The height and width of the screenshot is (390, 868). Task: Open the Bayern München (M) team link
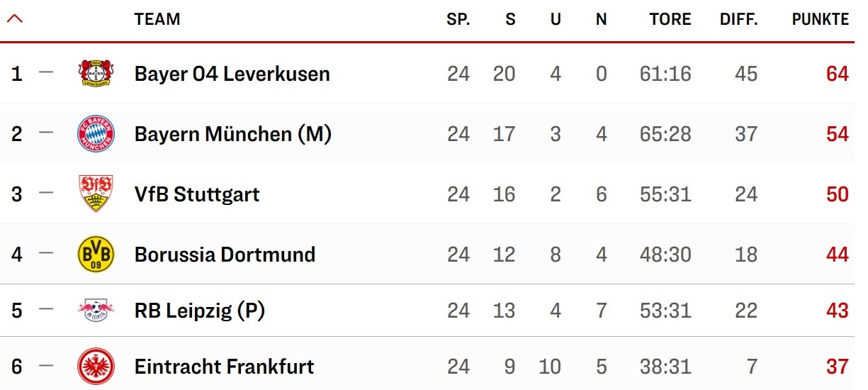point(233,134)
